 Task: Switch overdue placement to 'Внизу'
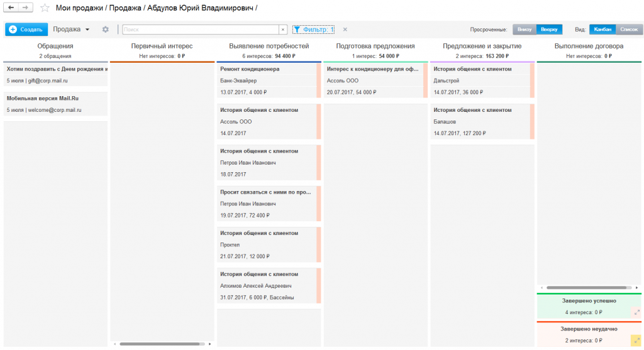tap(525, 30)
